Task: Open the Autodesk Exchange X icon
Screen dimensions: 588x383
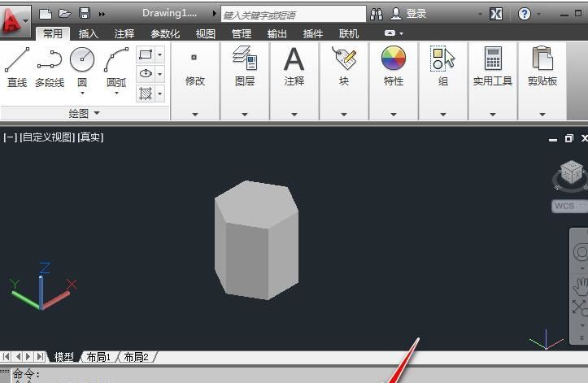Action: point(496,15)
